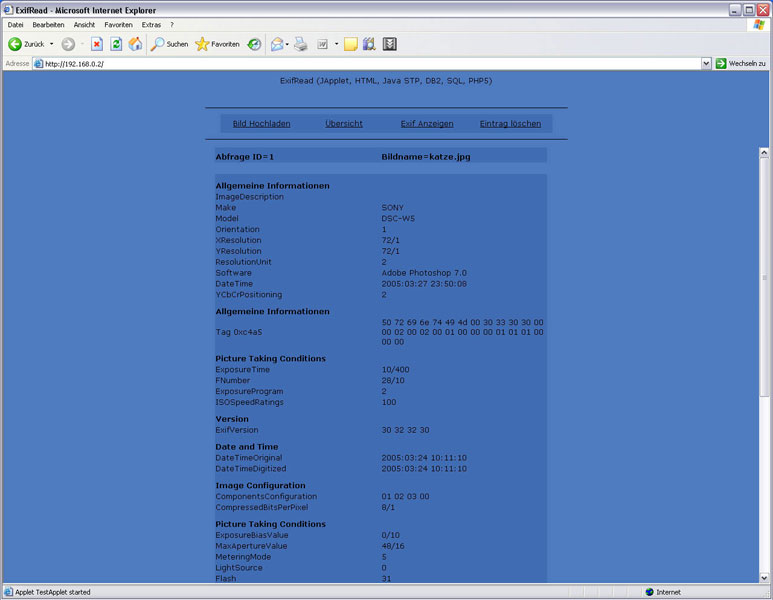Open Favoriten star in toolbar
Screen dimensions: 773x600
[217, 44]
